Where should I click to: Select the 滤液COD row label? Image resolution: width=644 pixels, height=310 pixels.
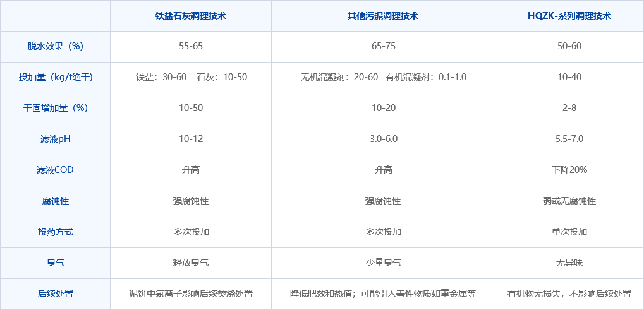(56, 170)
